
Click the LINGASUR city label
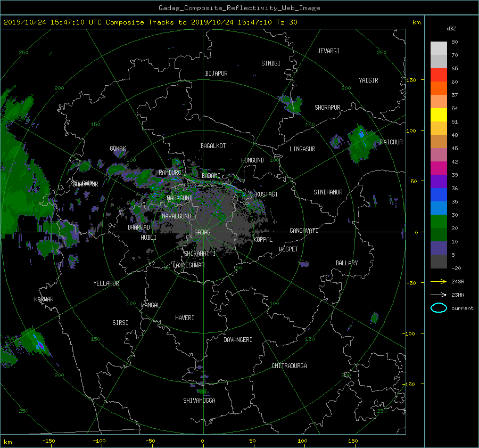(x=302, y=149)
